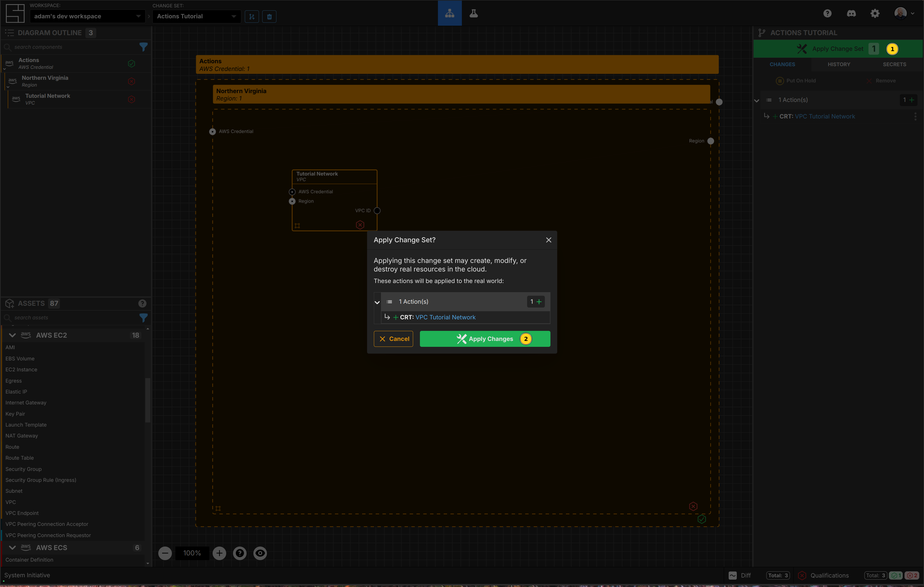Click the 100% zoom level field

tap(192, 553)
